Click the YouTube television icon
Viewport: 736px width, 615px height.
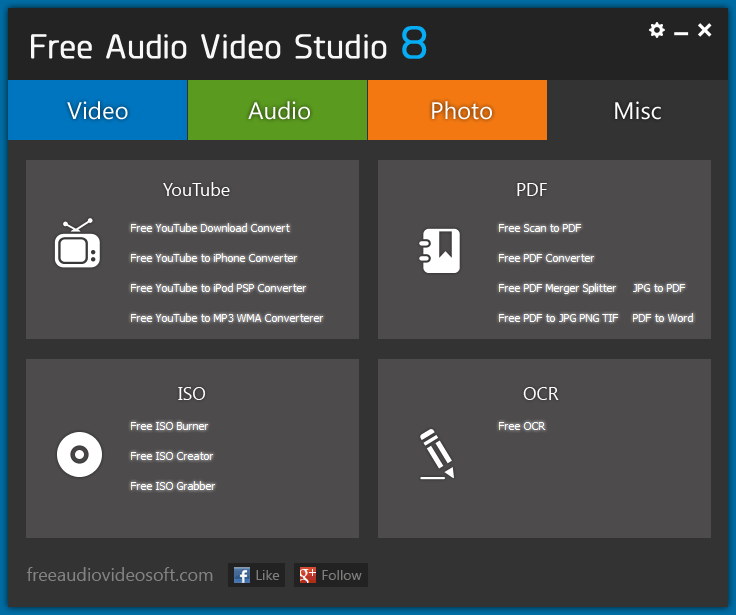point(77,243)
